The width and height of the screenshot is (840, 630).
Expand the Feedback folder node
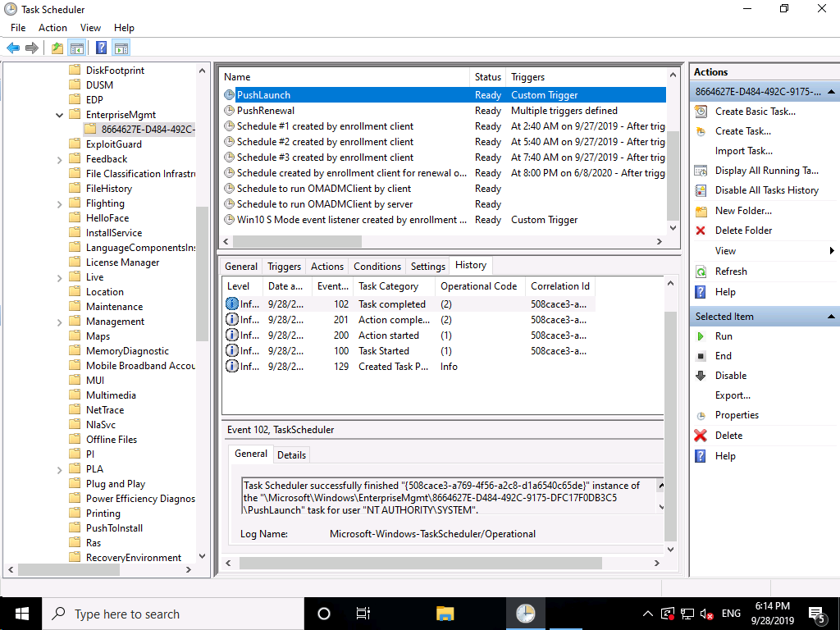coord(60,159)
